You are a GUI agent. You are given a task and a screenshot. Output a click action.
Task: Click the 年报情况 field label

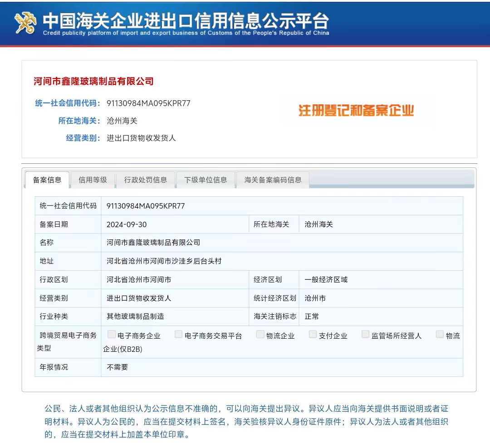(54, 367)
